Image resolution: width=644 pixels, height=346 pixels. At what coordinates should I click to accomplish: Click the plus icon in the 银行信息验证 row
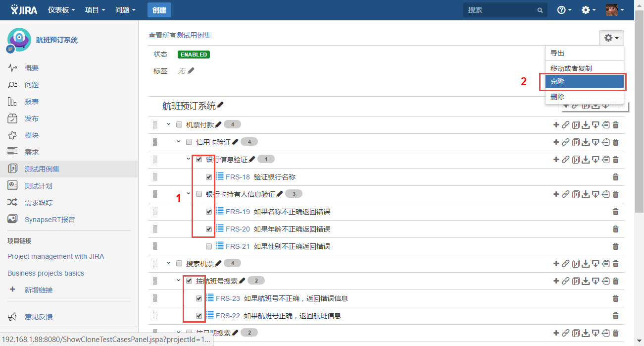point(556,160)
